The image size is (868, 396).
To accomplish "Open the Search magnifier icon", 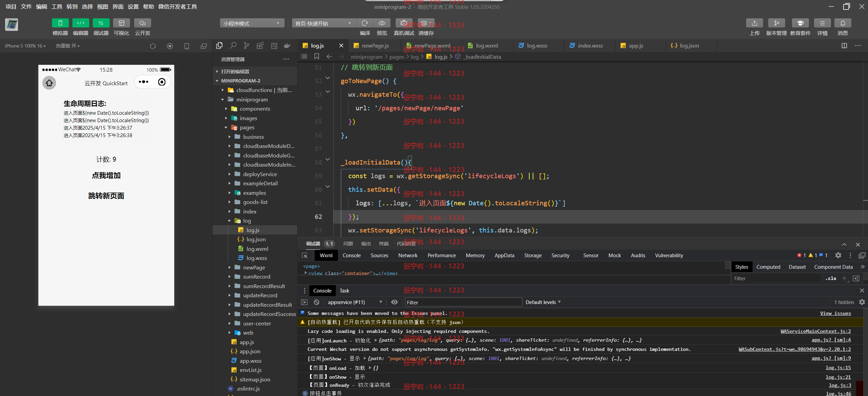I will (x=233, y=45).
